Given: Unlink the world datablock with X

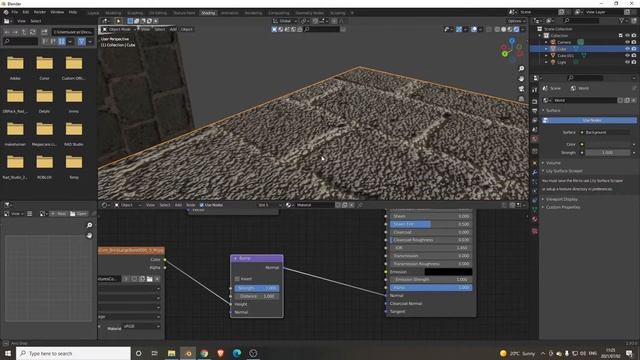Looking at the screenshot, I should tap(633, 100).
